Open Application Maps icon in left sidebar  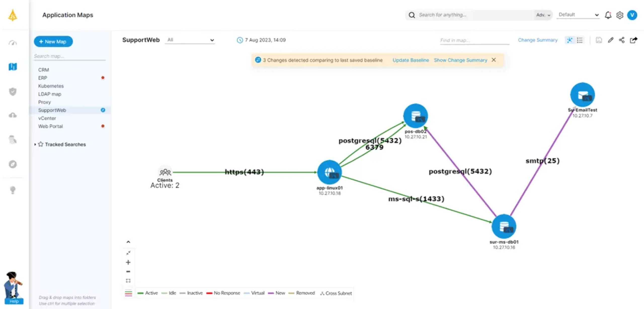click(13, 67)
